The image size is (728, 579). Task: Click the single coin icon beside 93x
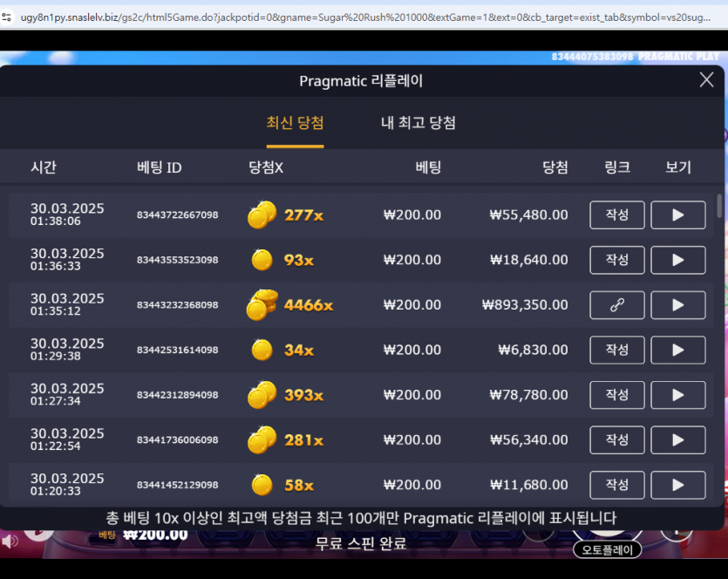(262, 260)
